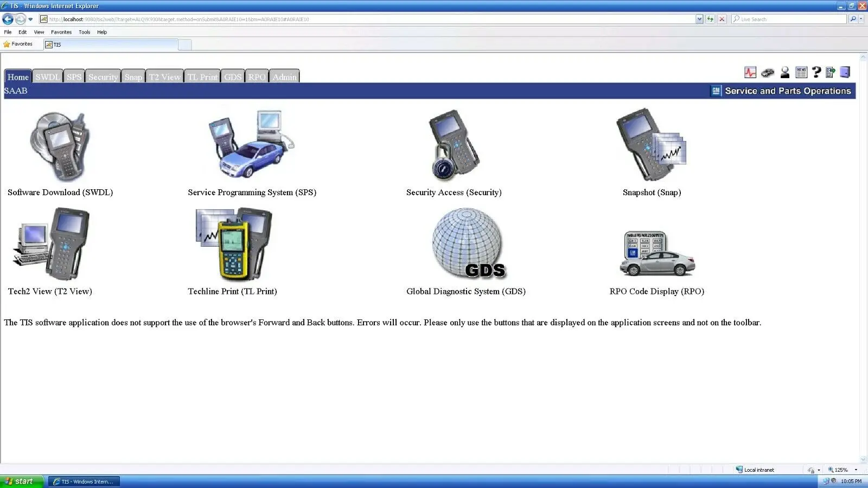This screenshot has width=868, height=488.
Task: Switch to the Home tab
Action: (18, 76)
